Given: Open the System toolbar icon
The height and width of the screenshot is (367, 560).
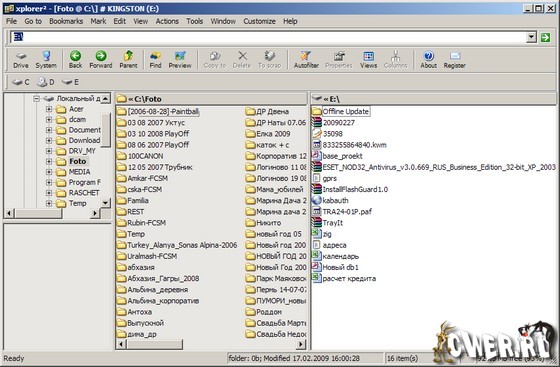Looking at the screenshot, I should coord(46,60).
